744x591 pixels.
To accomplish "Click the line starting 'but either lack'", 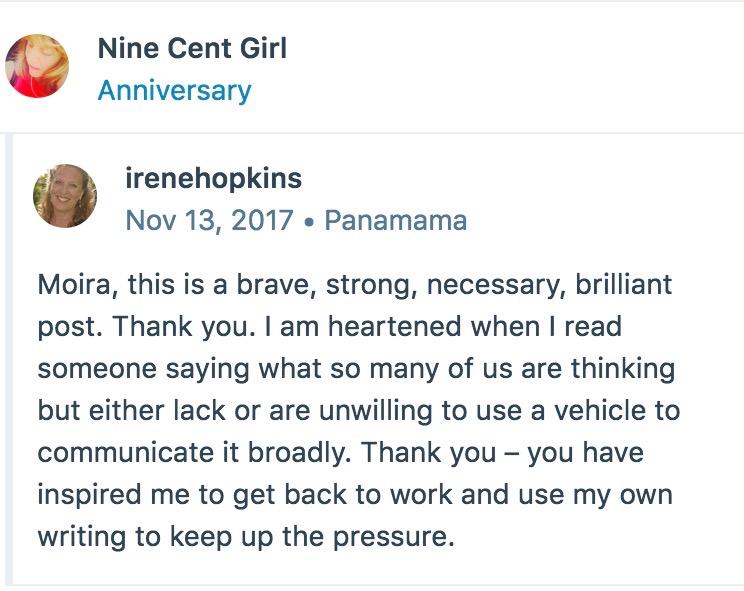I will pos(359,411).
